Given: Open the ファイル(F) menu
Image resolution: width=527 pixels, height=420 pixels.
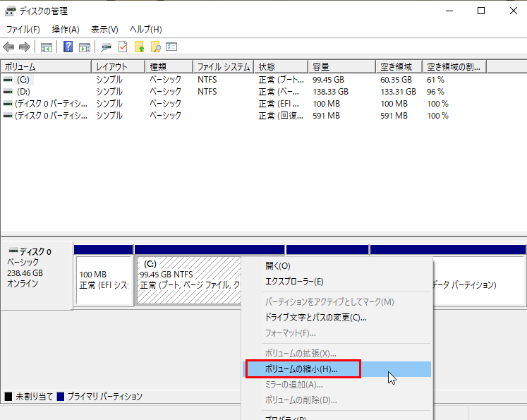Looking at the screenshot, I should 23,30.
